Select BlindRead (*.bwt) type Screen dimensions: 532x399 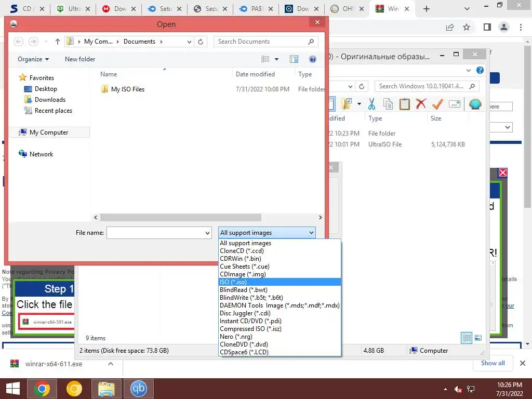click(280, 290)
